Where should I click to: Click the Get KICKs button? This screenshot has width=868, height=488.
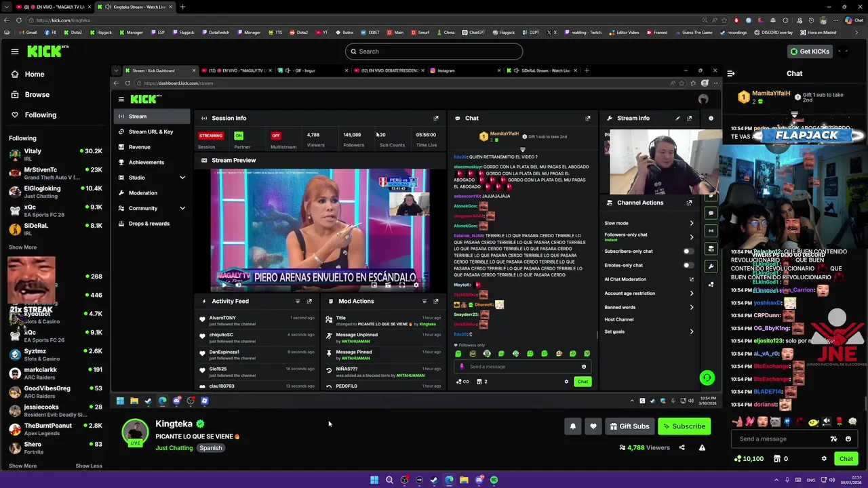tap(809, 52)
